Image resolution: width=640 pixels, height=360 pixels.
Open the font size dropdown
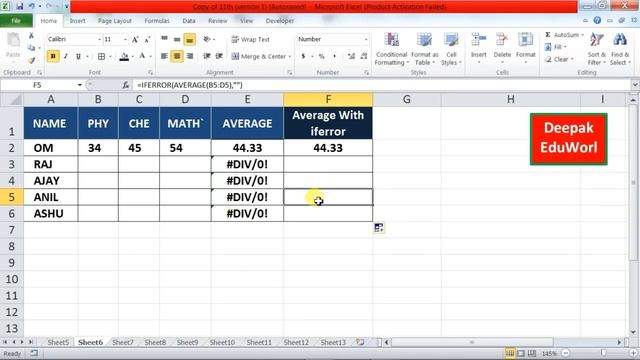125,39
